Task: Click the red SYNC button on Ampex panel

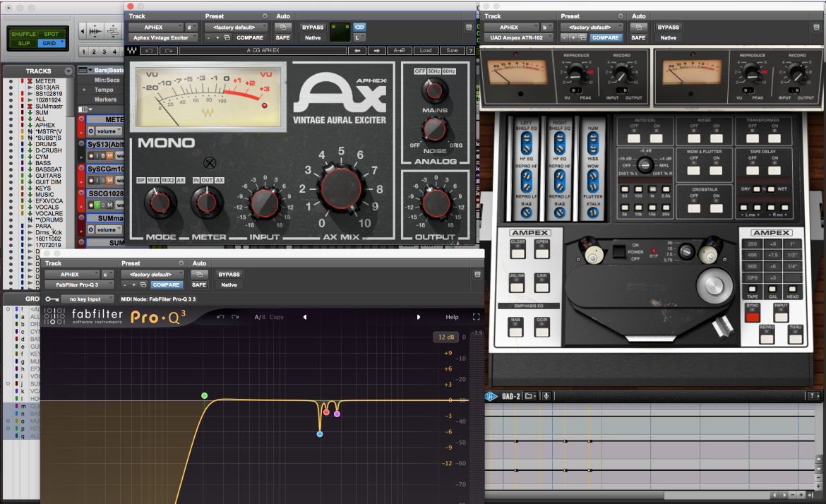Action: (x=753, y=316)
